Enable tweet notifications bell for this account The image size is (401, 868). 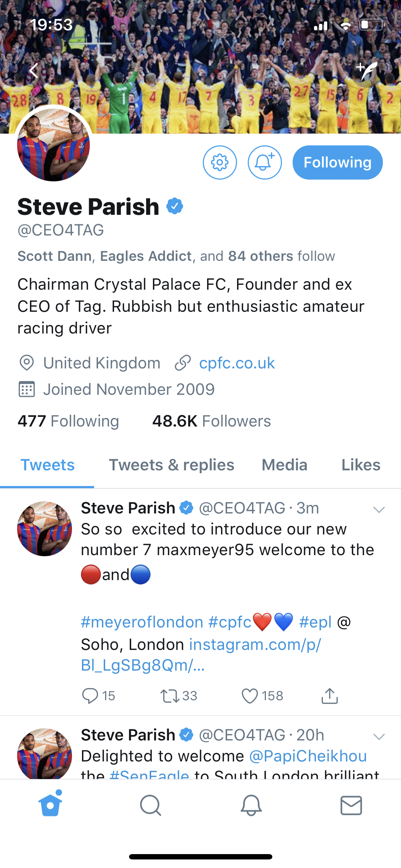point(264,162)
